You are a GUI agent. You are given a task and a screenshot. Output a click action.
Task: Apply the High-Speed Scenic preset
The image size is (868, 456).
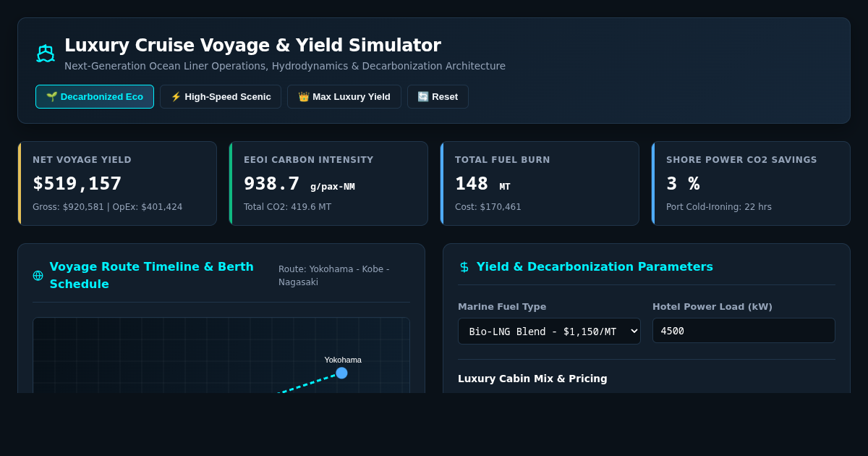tap(221, 96)
